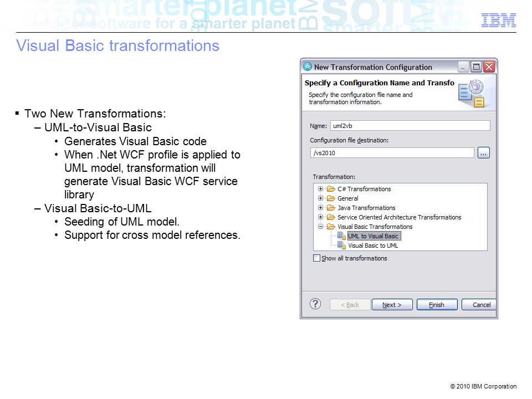
Task: Select Visual Basic to UML tree item
Action: [x=373, y=245]
